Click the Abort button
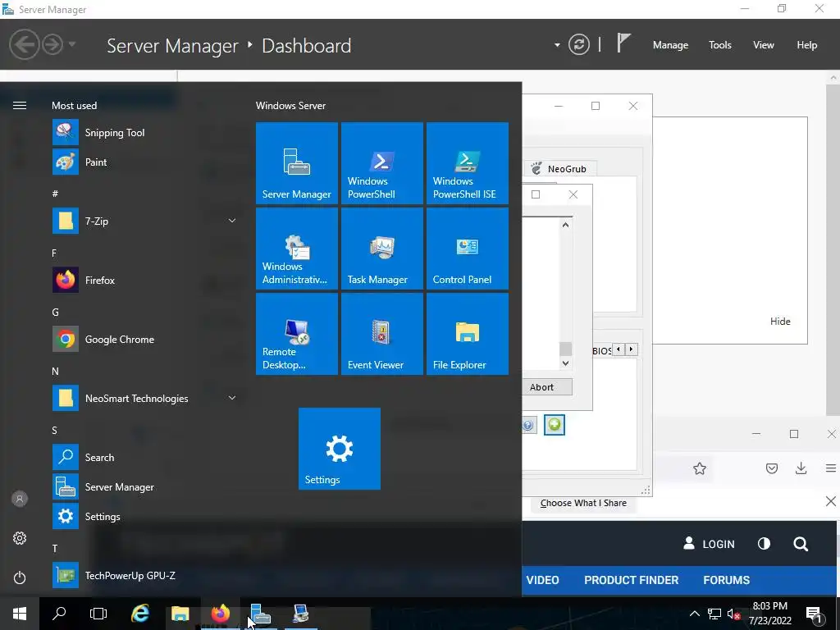 tap(547, 387)
